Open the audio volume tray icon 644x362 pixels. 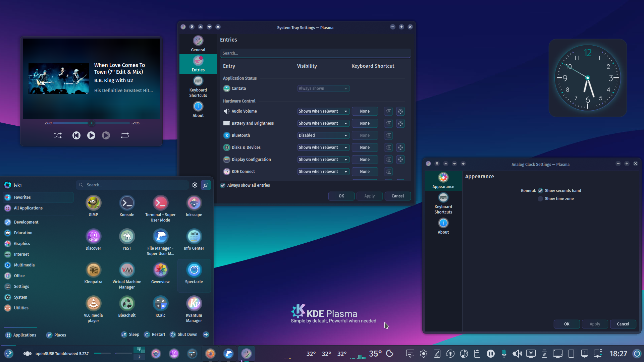point(517,353)
